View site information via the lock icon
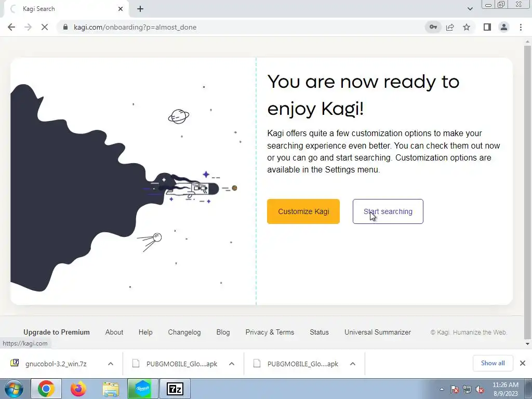 click(x=66, y=27)
